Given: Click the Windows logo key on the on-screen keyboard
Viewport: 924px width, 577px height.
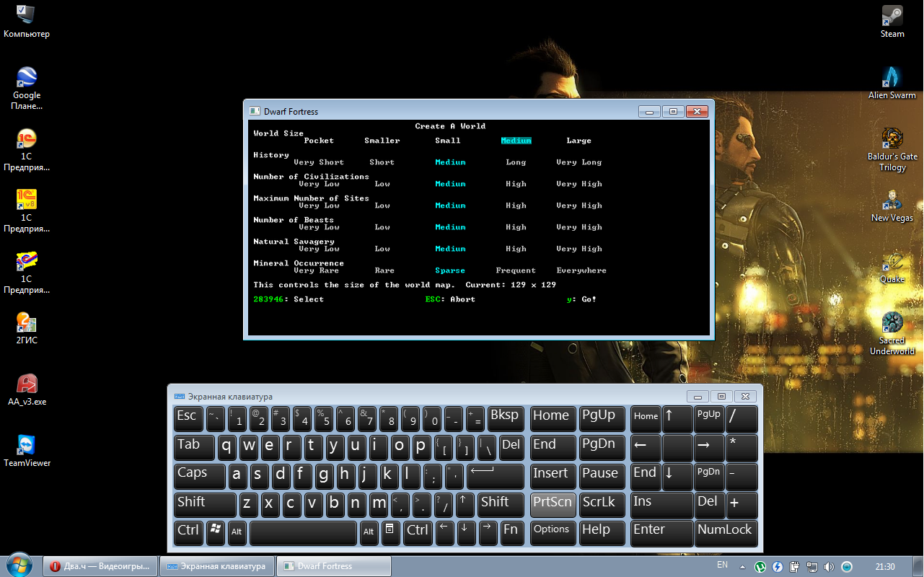Looking at the screenshot, I should [x=215, y=532].
